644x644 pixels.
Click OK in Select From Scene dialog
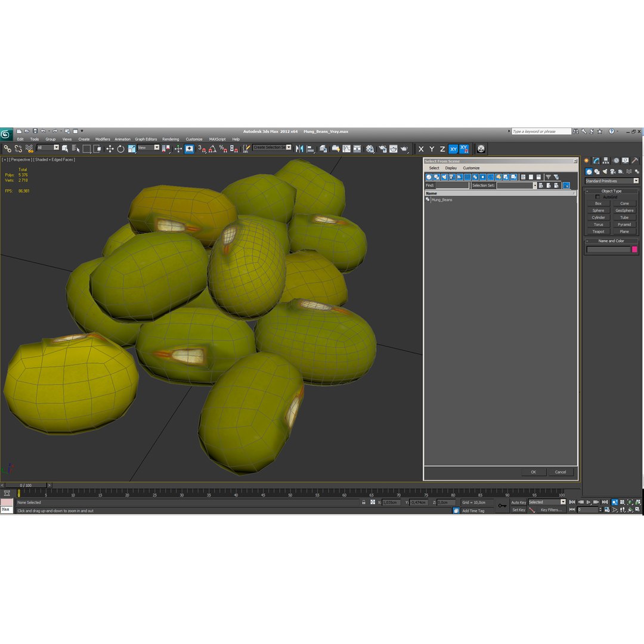(x=534, y=472)
